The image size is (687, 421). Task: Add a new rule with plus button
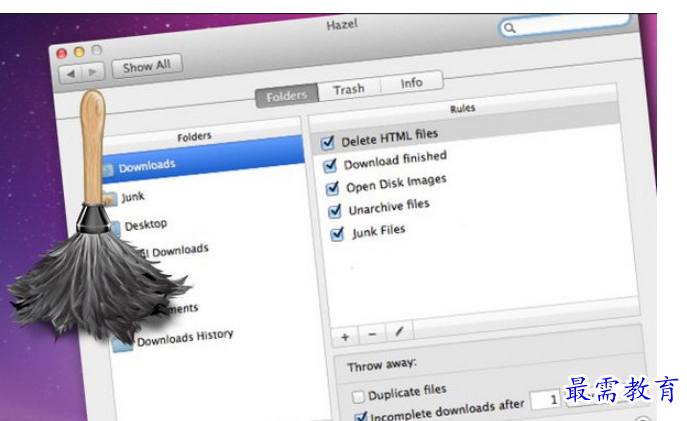(x=345, y=337)
